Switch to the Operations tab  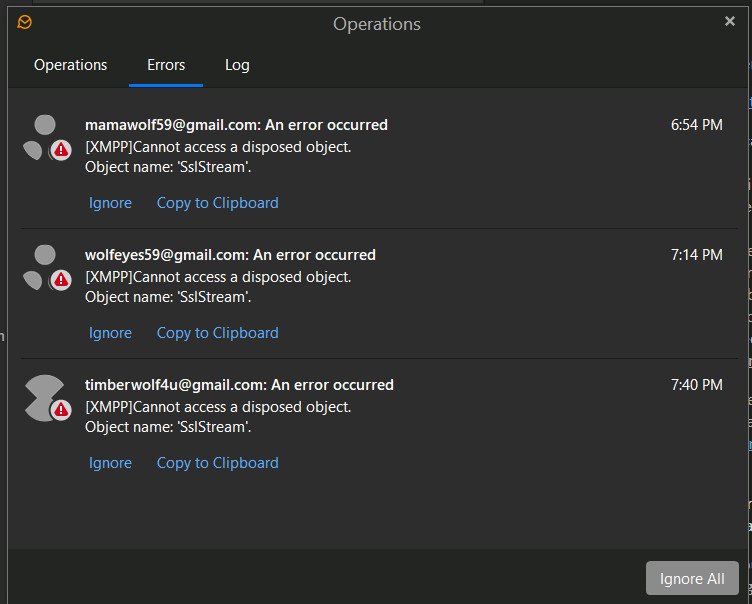[x=70, y=65]
